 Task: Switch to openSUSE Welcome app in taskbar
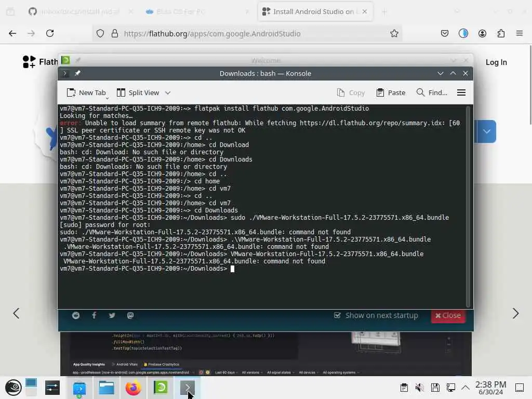pyautogui.click(x=161, y=388)
